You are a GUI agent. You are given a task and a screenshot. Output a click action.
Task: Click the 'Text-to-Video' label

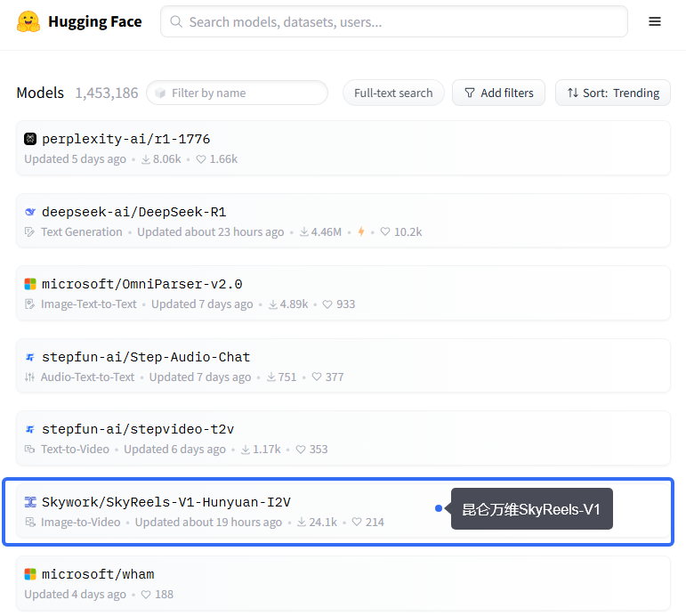[x=76, y=450]
